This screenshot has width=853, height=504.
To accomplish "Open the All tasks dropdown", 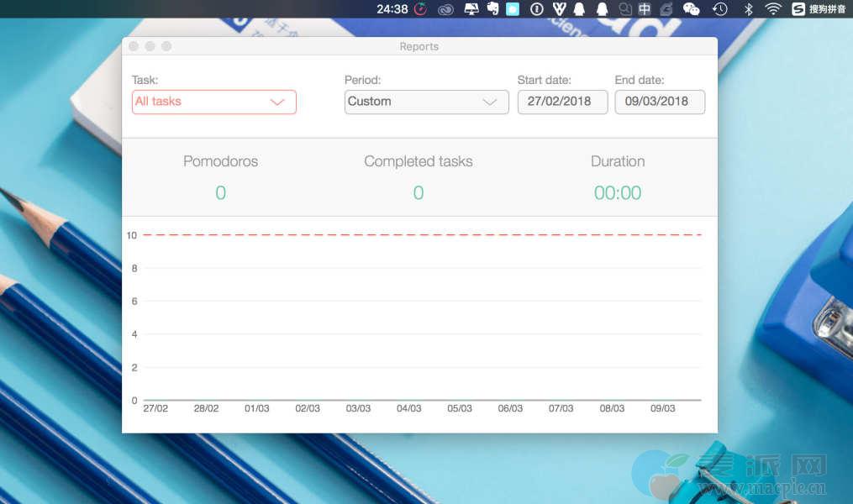I will [x=213, y=102].
